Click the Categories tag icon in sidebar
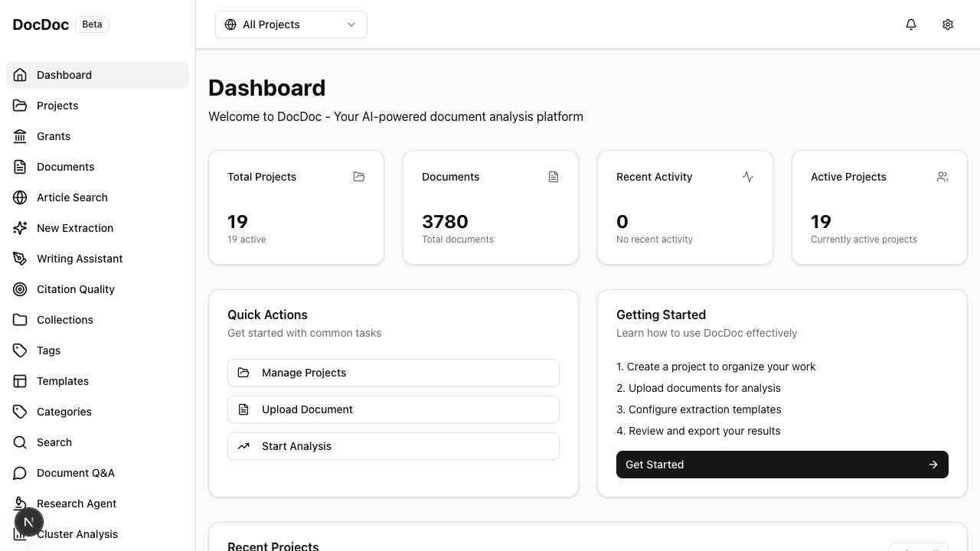The width and height of the screenshot is (980, 551). click(x=21, y=412)
